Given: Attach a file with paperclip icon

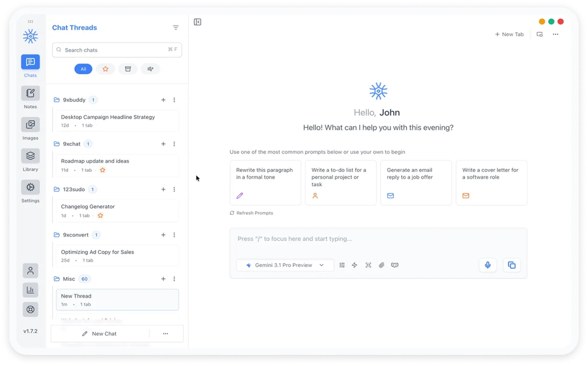Looking at the screenshot, I should (382, 265).
